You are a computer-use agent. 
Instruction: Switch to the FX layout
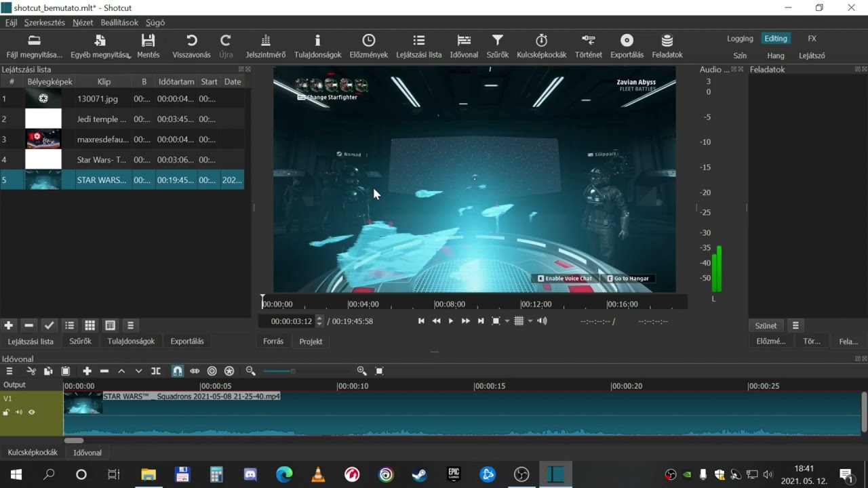812,39
